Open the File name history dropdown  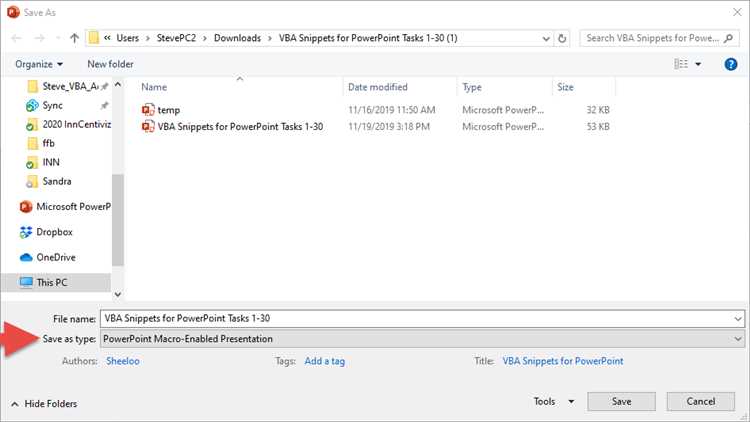738,319
